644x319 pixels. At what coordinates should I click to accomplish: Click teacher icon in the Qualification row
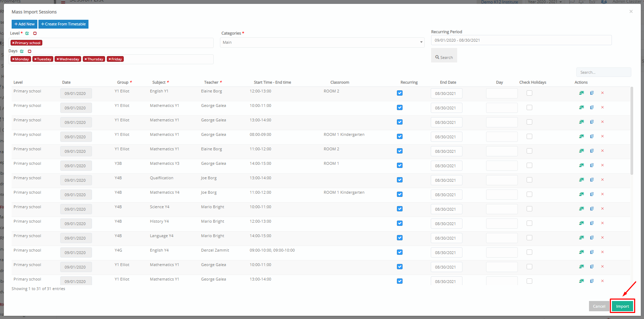coord(581,180)
